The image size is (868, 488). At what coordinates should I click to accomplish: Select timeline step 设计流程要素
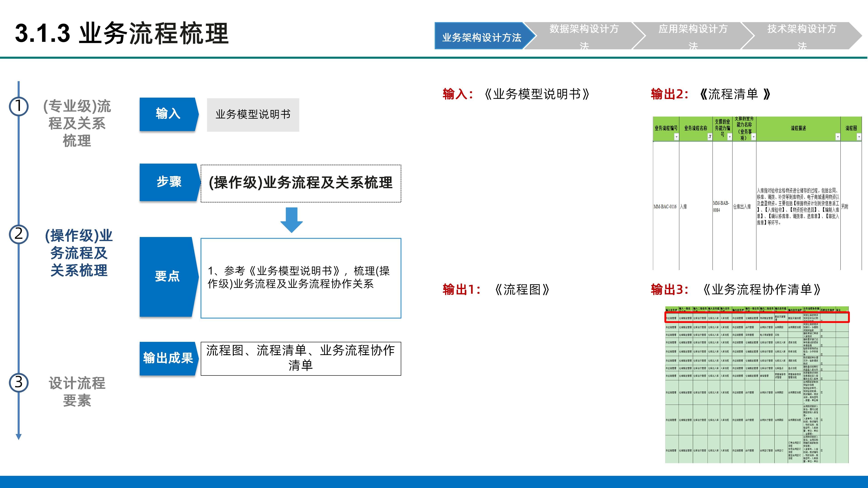[x=77, y=392]
